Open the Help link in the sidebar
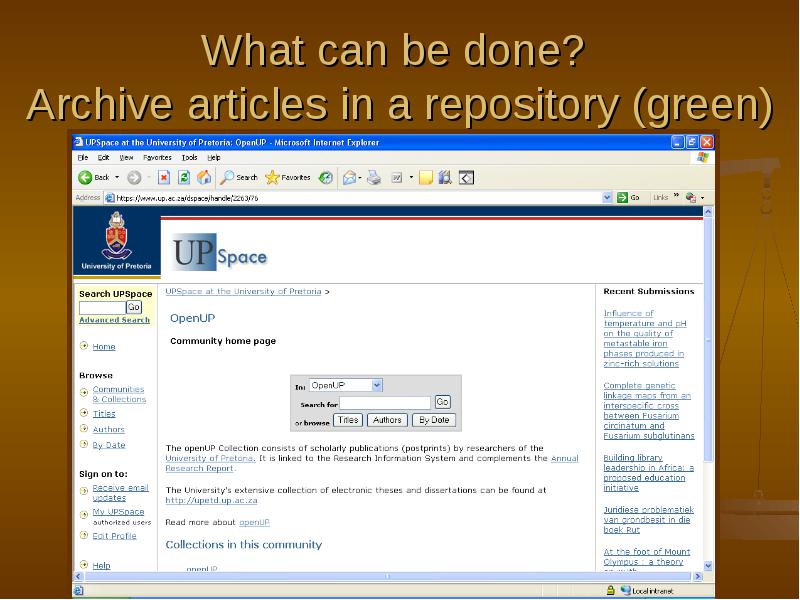The height and width of the screenshot is (600, 800). point(102,565)
